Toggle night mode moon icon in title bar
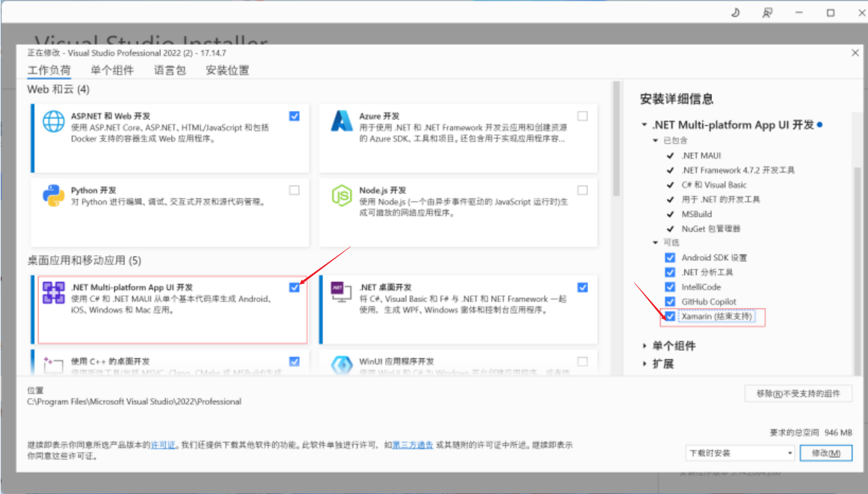The width and height of the screenshot is (868, 494). pyautogui.click(x=736, y=12)
